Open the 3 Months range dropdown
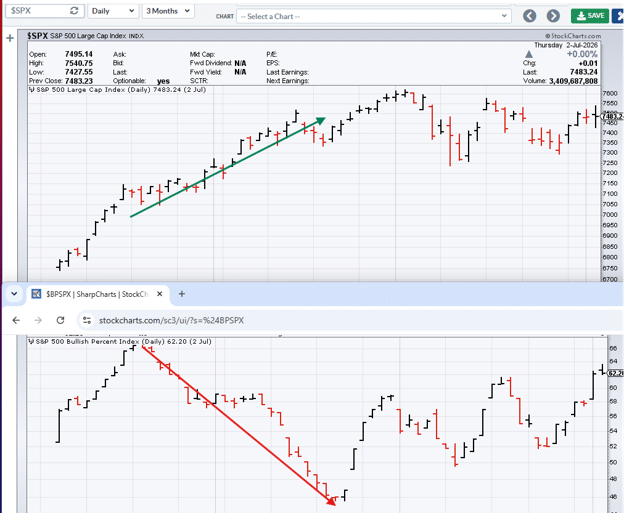 click(168, 11)
